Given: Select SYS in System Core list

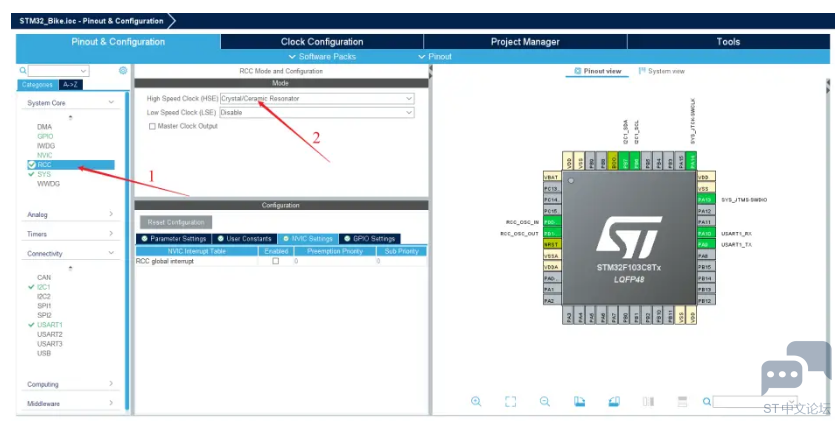Looking at the screenshot, I should (x=44, y=174).
